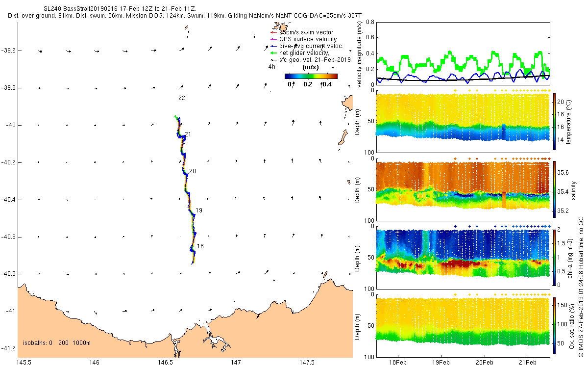This screenshot has height=368, width=588.
Task: Click the '0.8' tick on the velocity magnitude axis
Action: point(370,22)
